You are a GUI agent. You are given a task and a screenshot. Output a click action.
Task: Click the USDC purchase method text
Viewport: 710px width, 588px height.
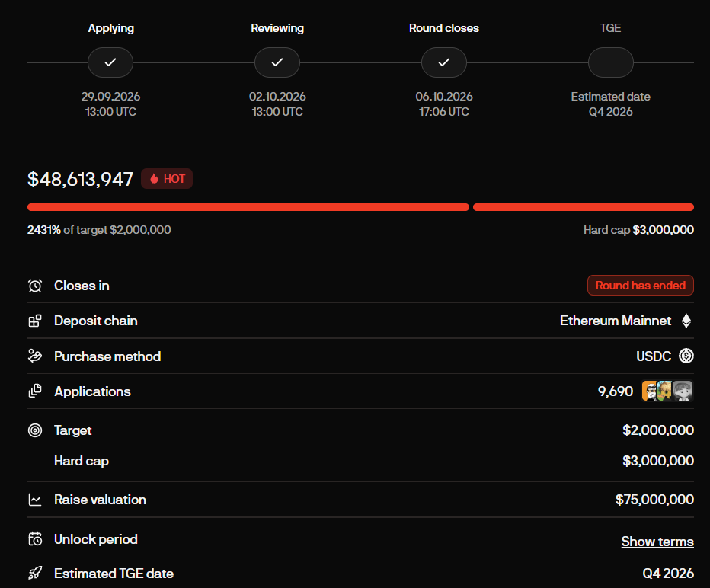(x=654, y=356)
